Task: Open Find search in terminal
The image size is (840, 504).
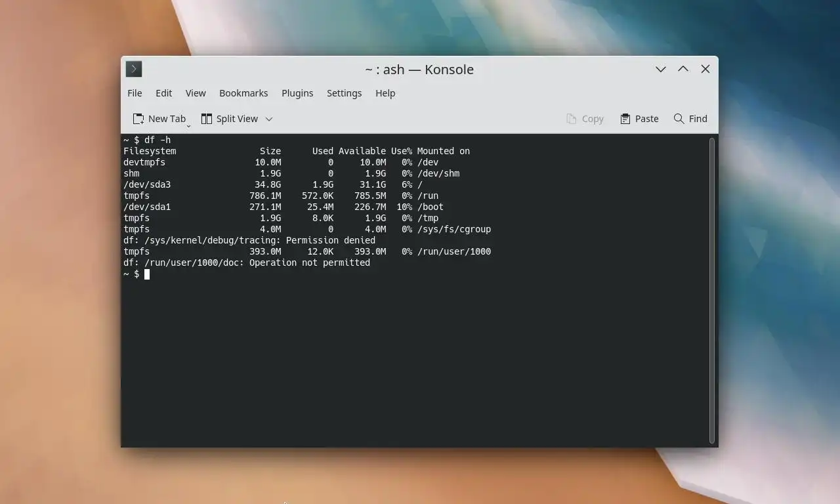Action: [x=690, y=119]
